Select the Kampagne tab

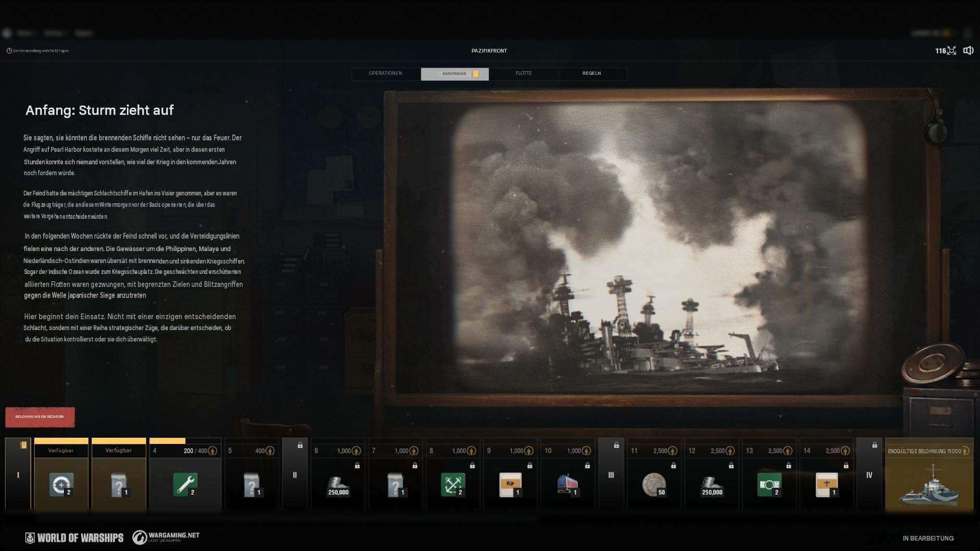[455, 74]
